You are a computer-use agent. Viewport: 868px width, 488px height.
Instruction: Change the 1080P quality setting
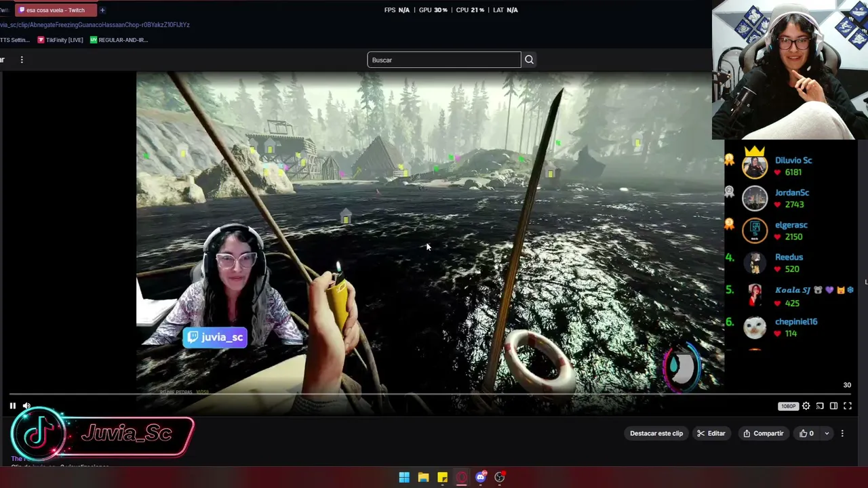click(x=788, y=406)
